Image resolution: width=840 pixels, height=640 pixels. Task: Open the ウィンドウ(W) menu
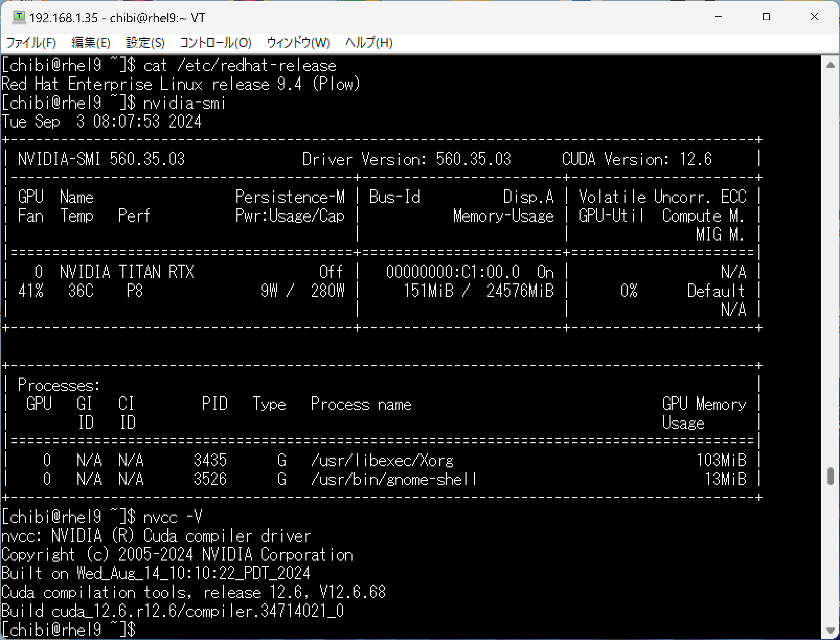click(298, 42)
